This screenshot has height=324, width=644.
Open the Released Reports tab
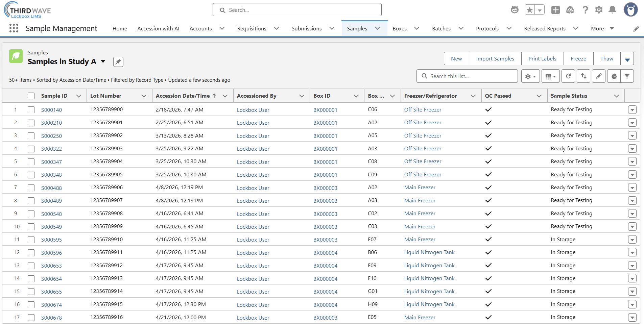(545, 29)
